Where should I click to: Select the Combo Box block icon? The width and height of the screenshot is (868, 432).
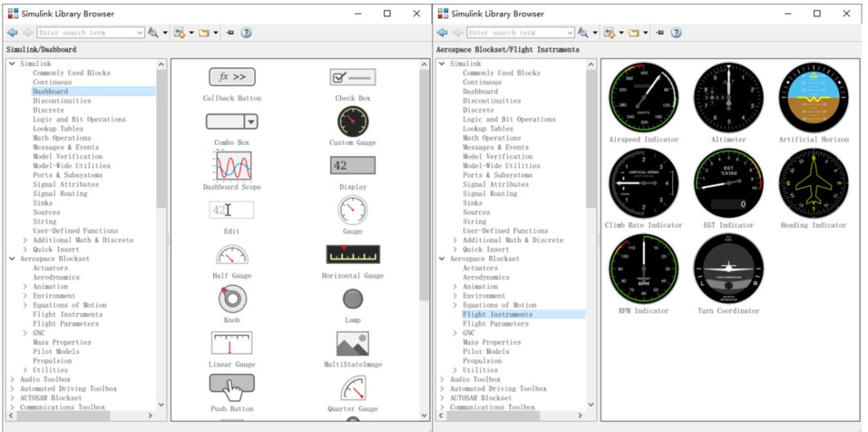[232, 121]
